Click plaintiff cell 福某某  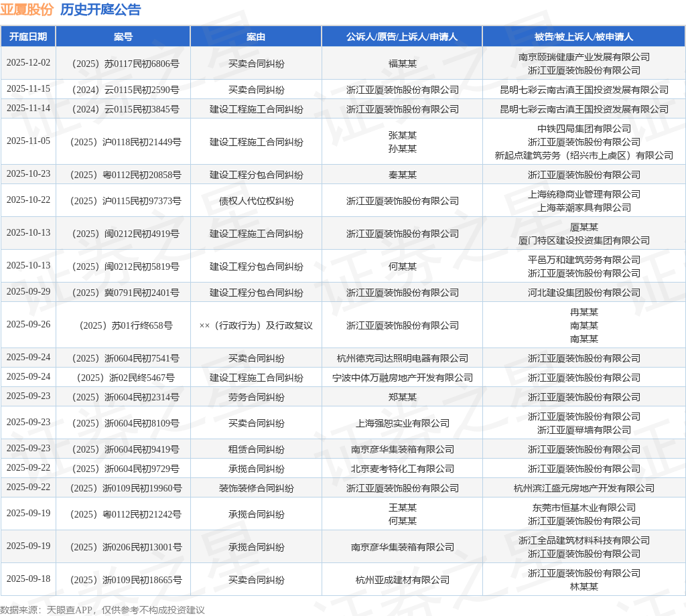coord(403,64)
